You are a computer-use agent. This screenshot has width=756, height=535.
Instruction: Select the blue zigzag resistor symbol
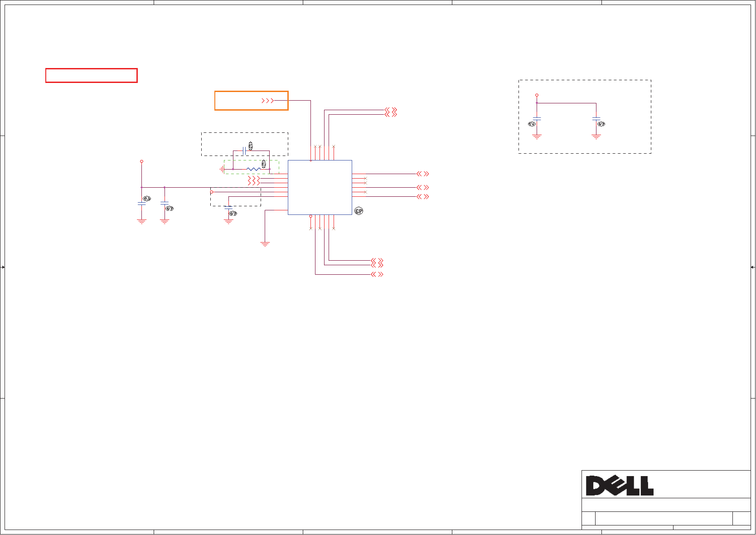tap(254, 169)
